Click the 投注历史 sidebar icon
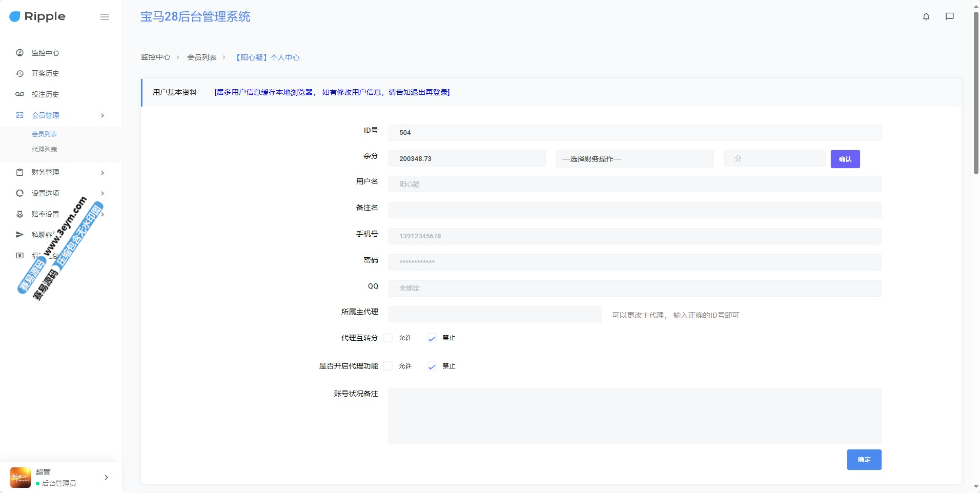Image resolution: width=980 pixels, height=493 pixels. (x=20, y=94)
